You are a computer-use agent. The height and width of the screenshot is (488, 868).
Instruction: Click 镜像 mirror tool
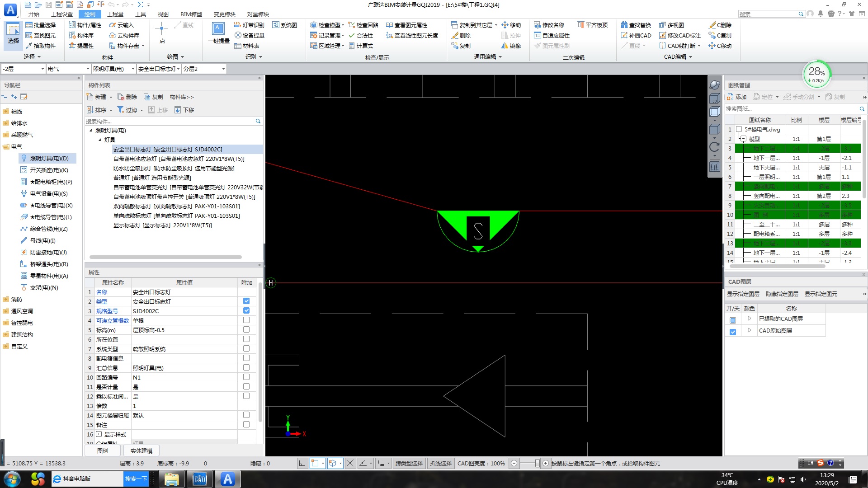[511, 46]
